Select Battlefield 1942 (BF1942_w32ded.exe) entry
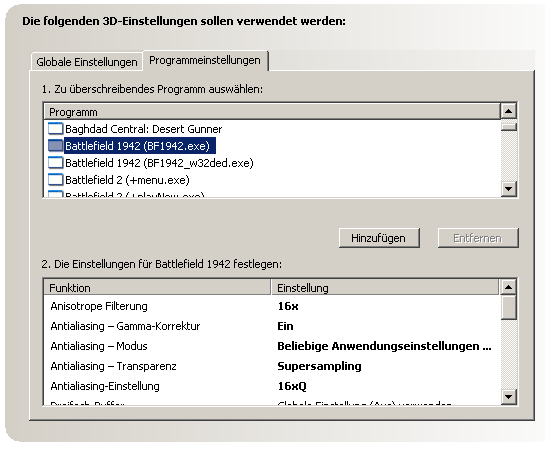 pyautogui.click(x=159, y=163)
